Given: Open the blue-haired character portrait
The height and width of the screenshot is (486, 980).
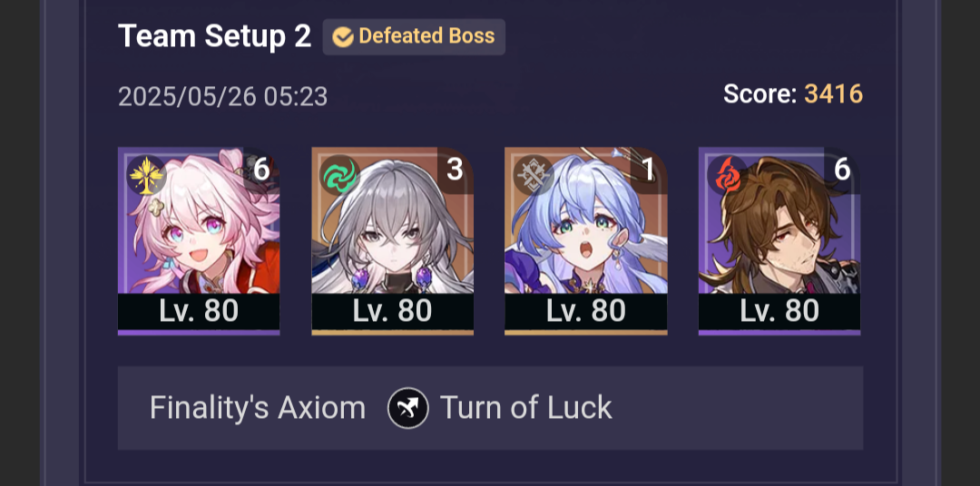Looking at the screenshot, I should 585,241.
